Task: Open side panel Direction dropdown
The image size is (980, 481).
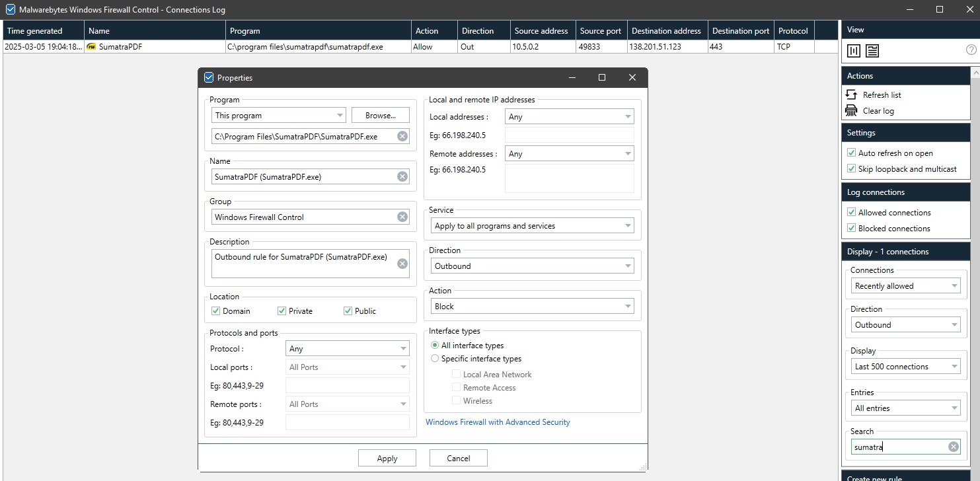Action: point(905,324)
